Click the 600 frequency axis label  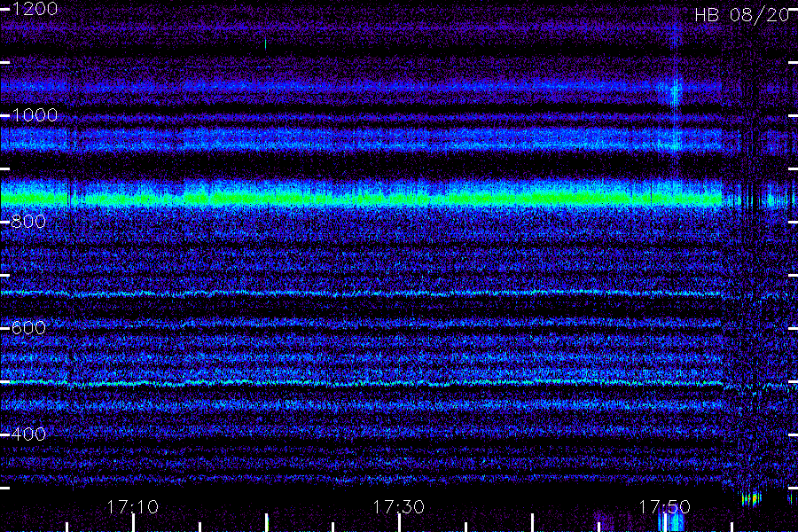pos(28,328)
